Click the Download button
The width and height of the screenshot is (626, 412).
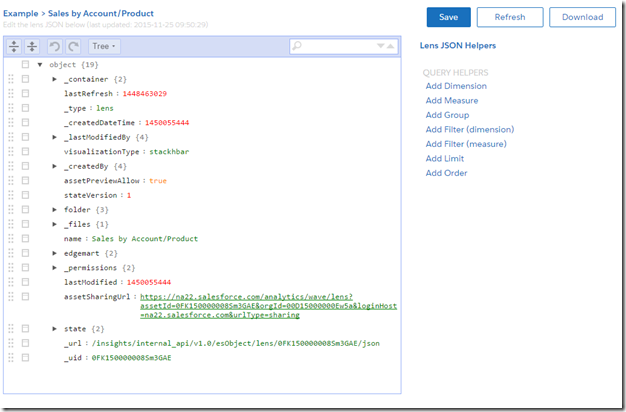582,17
